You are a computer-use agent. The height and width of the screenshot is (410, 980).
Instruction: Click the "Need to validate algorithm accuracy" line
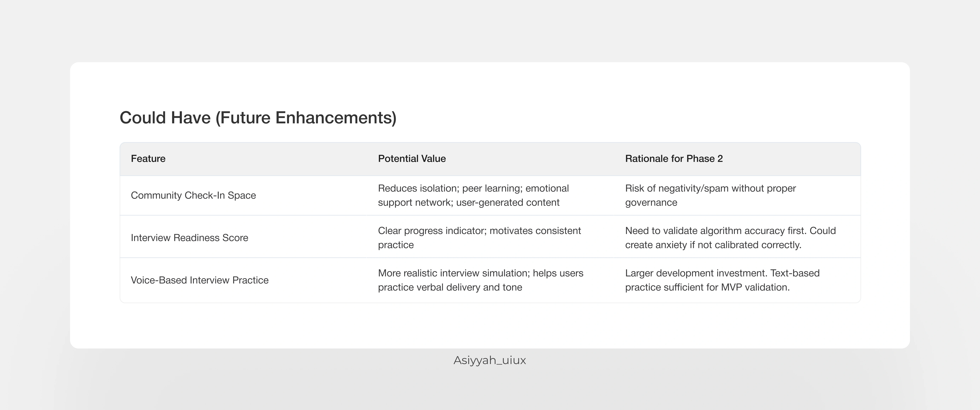730,231
